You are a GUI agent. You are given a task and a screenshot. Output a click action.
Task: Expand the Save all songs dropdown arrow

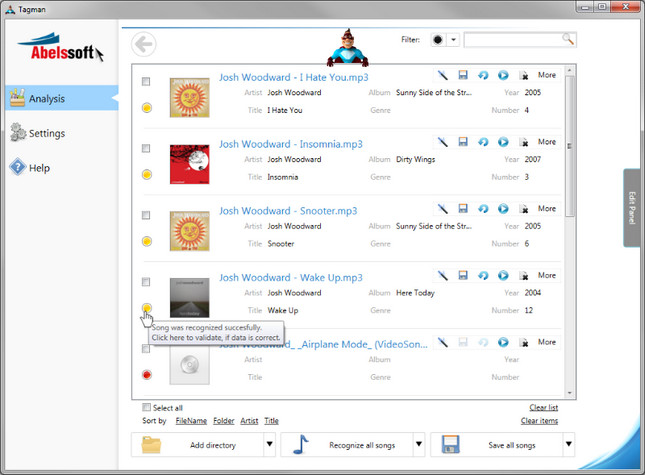tap(569, 445)
